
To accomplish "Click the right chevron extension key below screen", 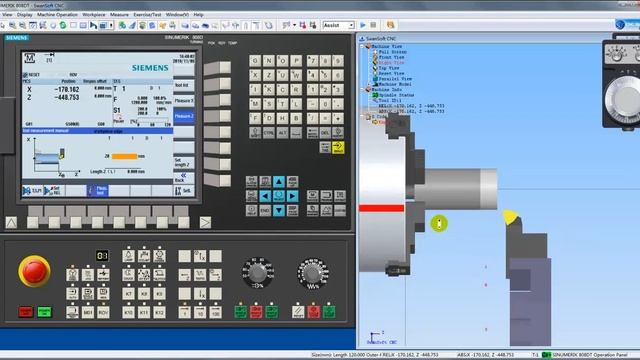I will [205, 222].
